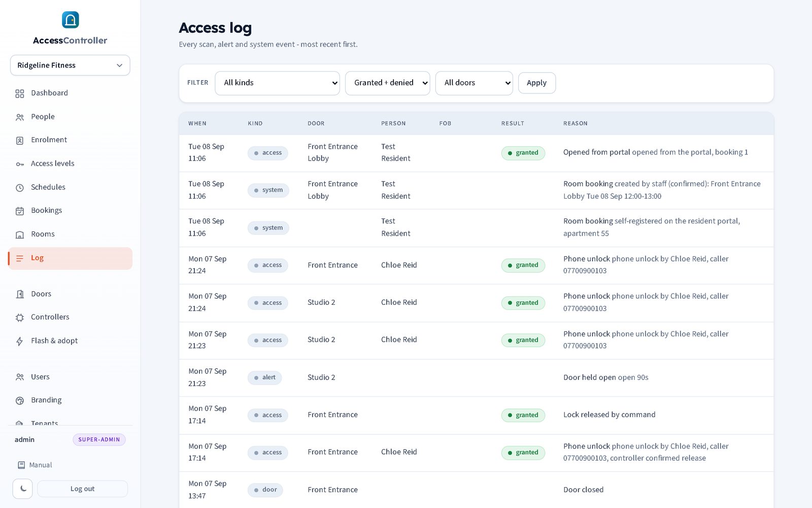This screenshot has width=812, height=508.
Task: Click the granted badge in Tue 11:06 access row
Action: coord(523,153)
